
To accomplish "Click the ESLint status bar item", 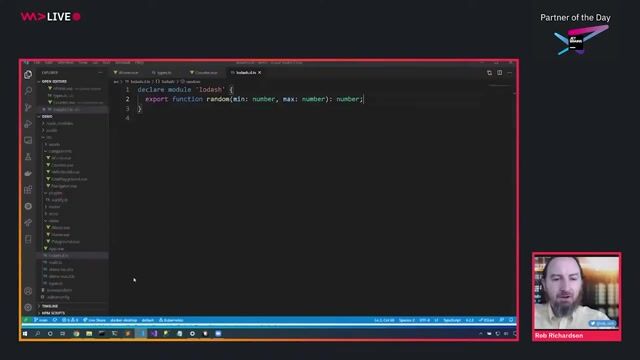I will pyautogui.click(x=487, y=320).
